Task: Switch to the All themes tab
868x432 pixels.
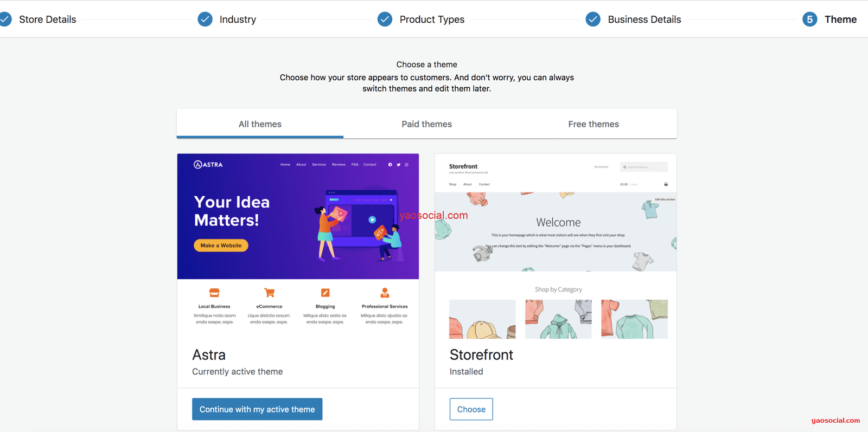Action: 260,124
